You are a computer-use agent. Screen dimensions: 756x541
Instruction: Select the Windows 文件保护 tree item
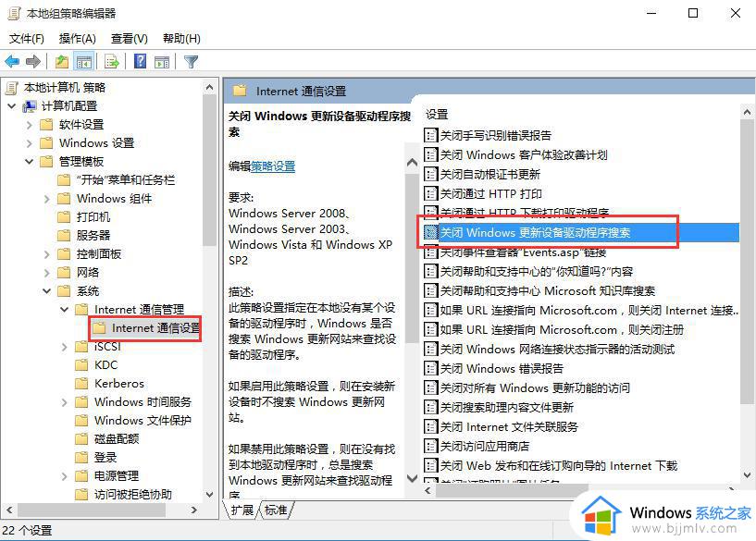click(143, 421)
